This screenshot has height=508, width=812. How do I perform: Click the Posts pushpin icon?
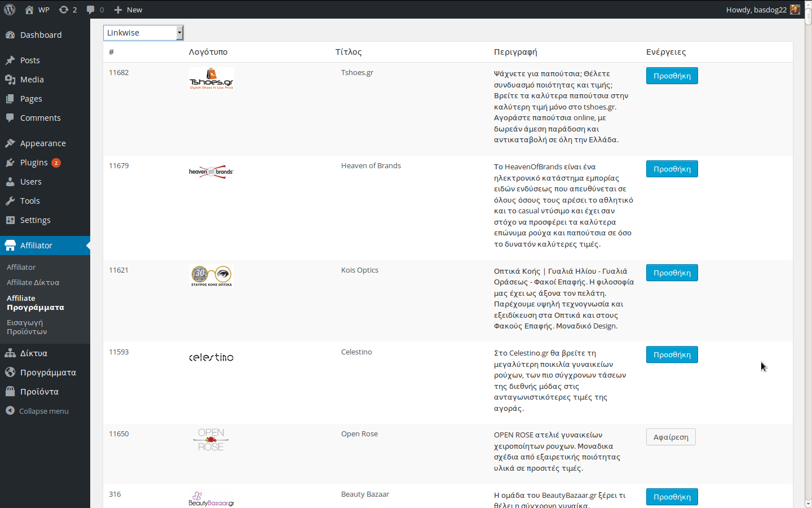tap(10, 60)
